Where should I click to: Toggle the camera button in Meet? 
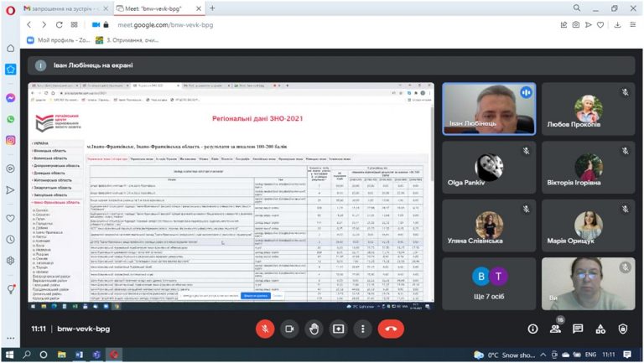pos(289,329)
